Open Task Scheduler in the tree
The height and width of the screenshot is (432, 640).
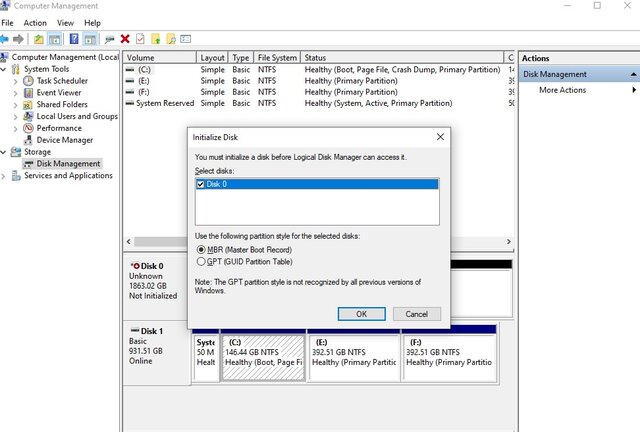coord(62,81)
